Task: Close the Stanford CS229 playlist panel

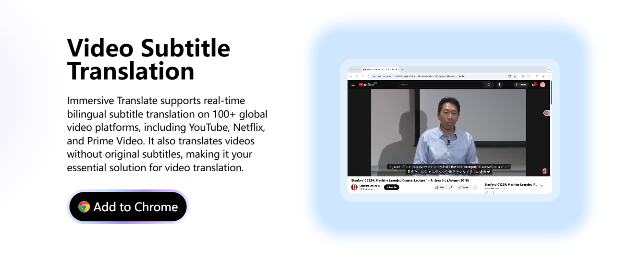Action: coord(542,186)
